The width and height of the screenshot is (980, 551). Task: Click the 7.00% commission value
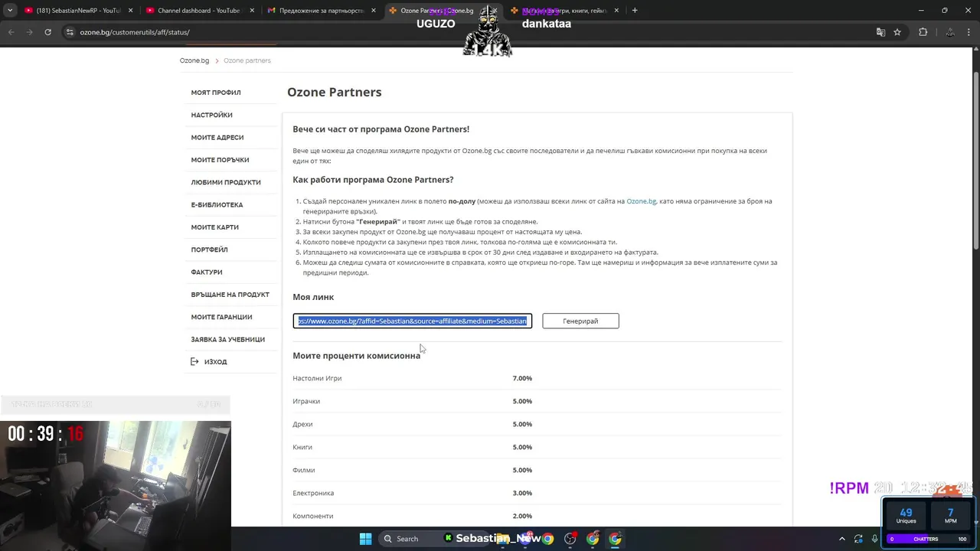pyautogui.click(x=522, y=378)
